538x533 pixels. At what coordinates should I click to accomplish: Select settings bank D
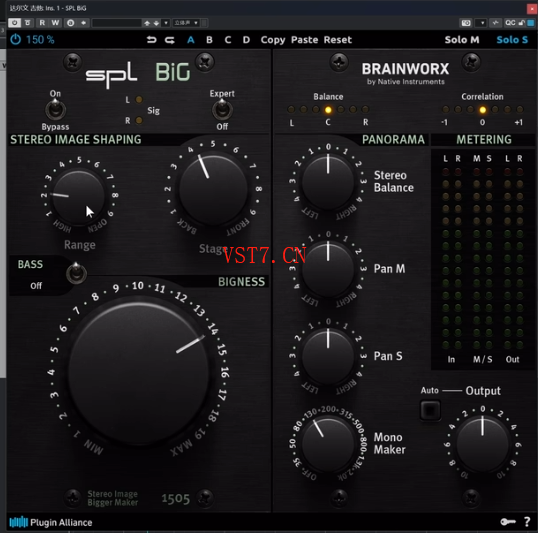[x=246, y=40]
